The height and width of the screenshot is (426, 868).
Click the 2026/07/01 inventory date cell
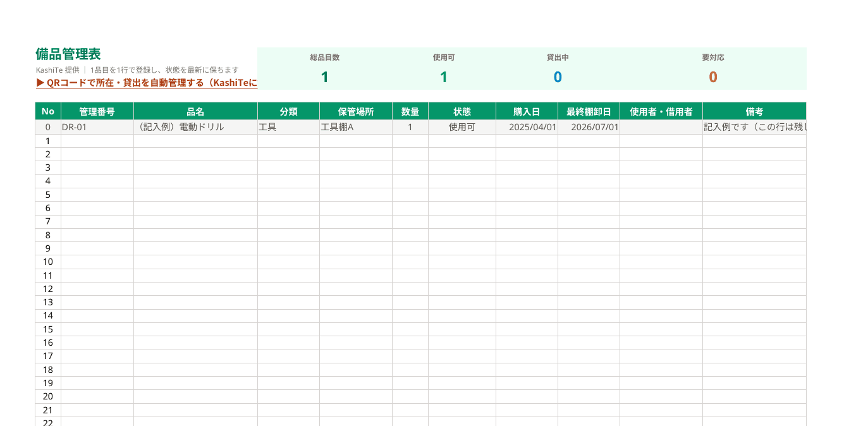click(x=589, y=127)
